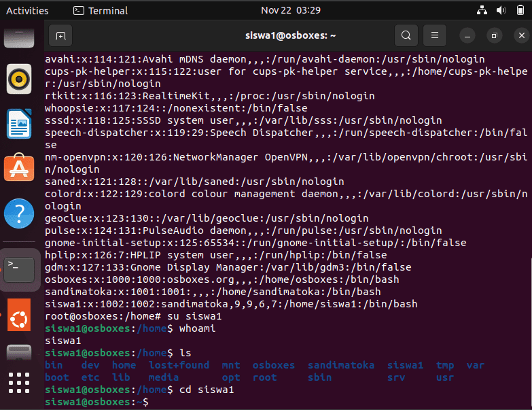Launch Rhythmbox from the dock
Screen dimensions: 532x410
click(x=19, y=79)
